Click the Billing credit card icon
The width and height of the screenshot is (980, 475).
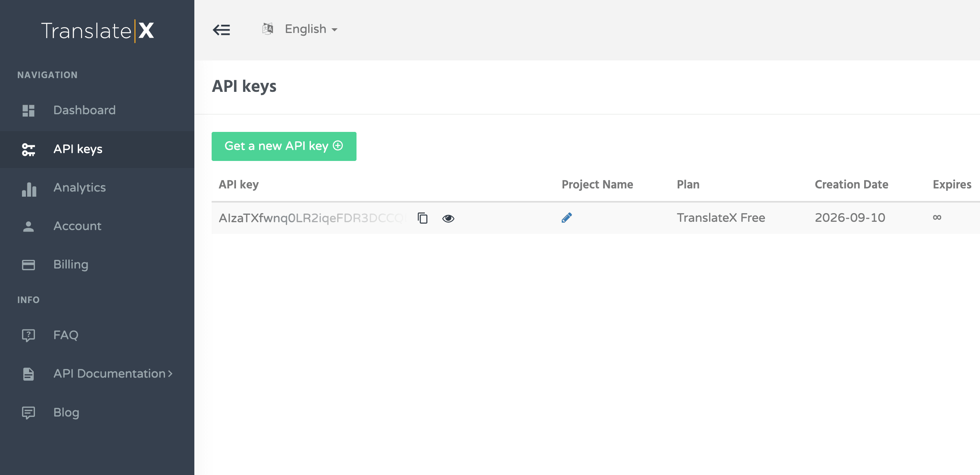pyautogui.click(x=28, y=265)
